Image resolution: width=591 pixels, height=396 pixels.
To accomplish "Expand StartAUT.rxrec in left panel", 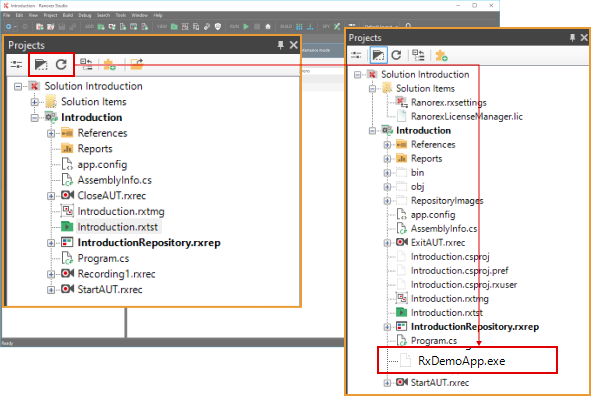I will pyautogui.click(x=51, y=290).
